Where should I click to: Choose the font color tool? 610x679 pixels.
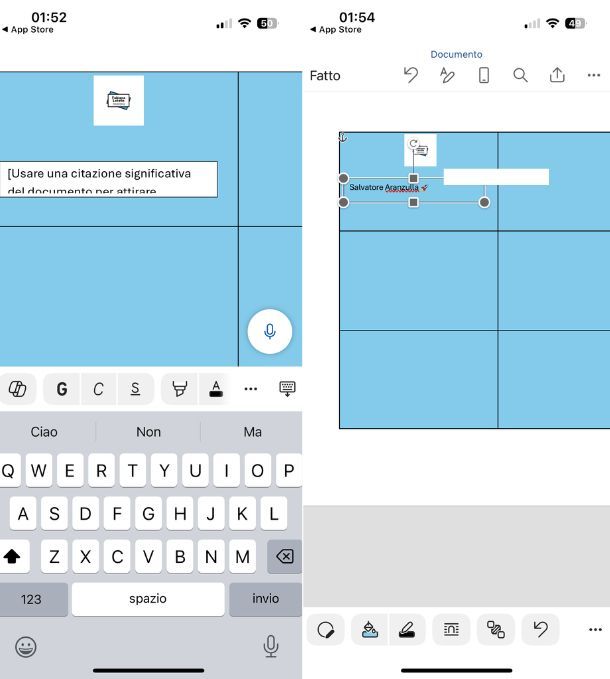(x=216, y=388)
